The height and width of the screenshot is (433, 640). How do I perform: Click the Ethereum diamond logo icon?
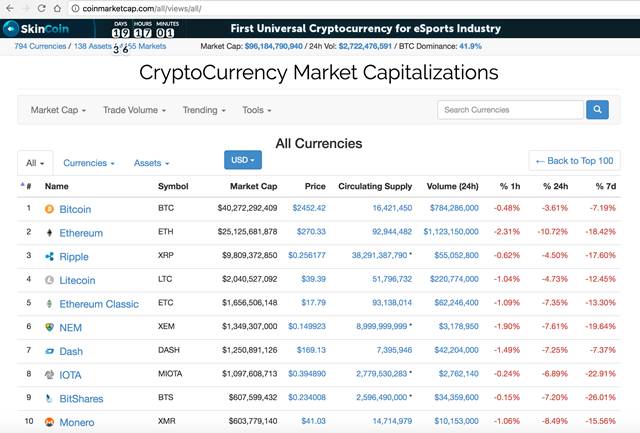point(49,233)
